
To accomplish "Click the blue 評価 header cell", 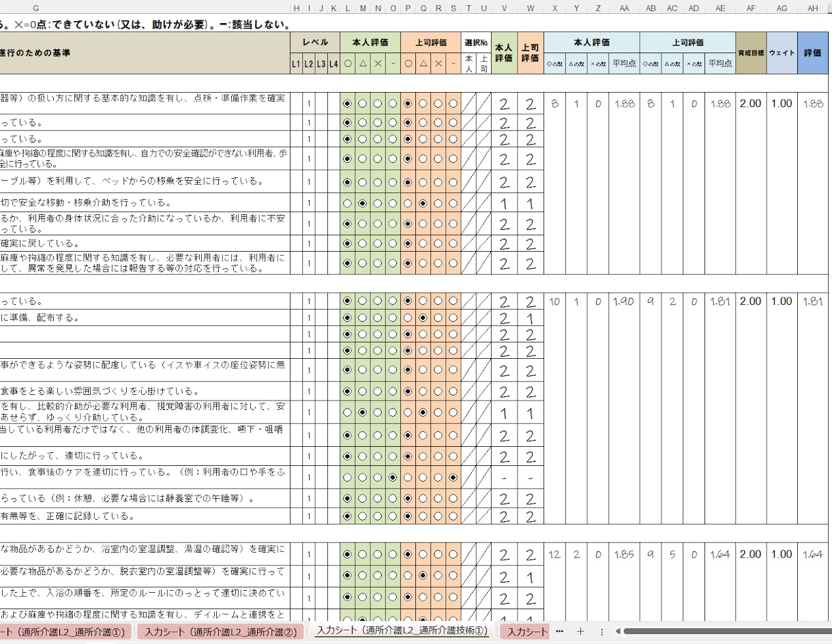I will point(813,53).
